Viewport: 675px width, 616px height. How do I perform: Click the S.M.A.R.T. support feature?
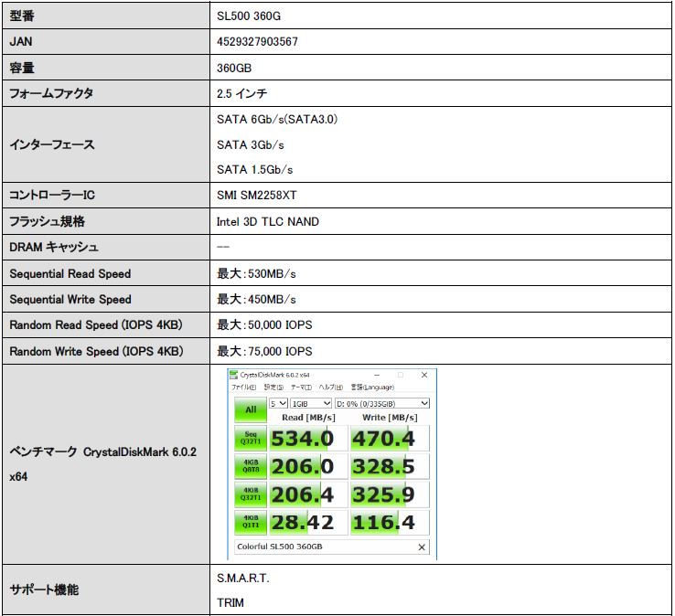(x=243, y=579)
